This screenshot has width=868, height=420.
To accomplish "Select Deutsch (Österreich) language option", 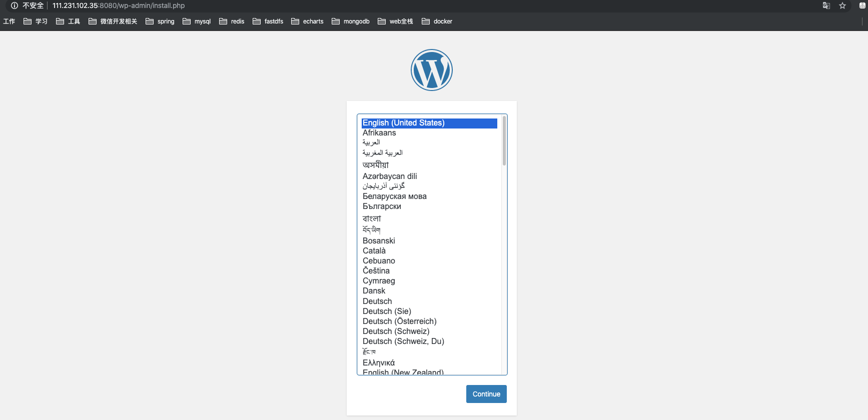I will pyautogui.click(x=429, y=321).
